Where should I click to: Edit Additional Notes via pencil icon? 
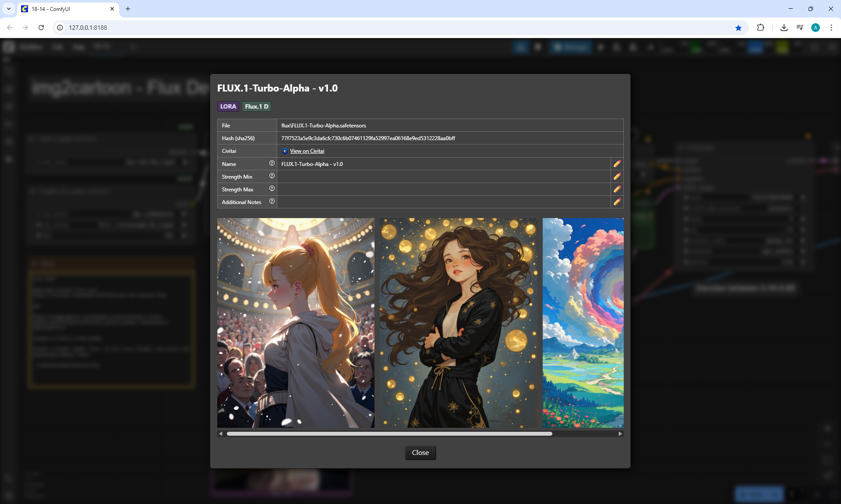pyautogui.click(x=617, y=202)
